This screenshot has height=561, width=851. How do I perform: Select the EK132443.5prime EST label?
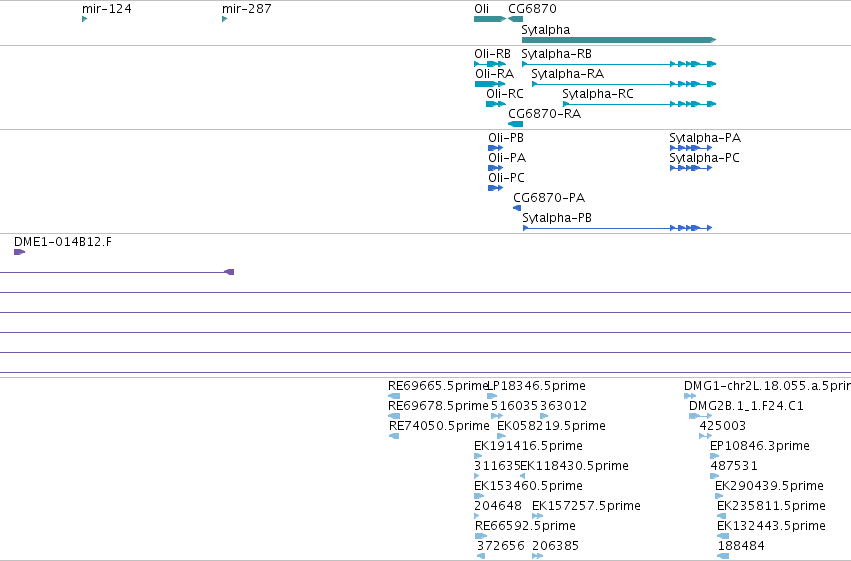[x=771, y=526]
